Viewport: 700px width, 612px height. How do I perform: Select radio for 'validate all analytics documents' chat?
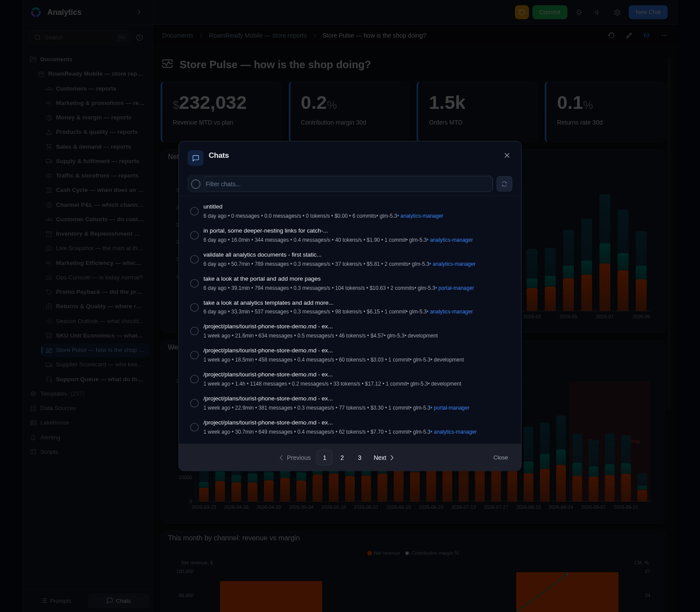(x=194, y=259)
